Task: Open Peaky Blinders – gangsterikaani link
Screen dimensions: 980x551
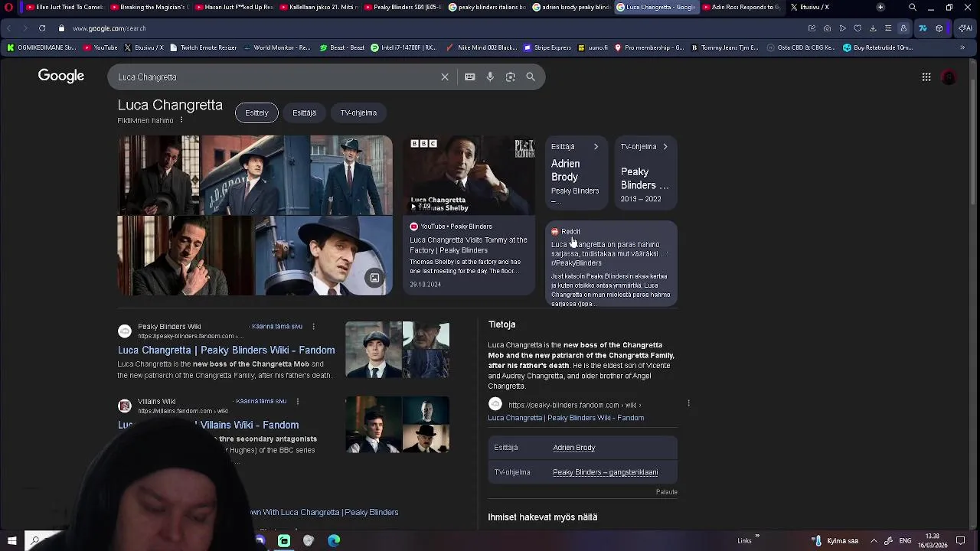Action: pyautogui.click(x=605, y=472)
